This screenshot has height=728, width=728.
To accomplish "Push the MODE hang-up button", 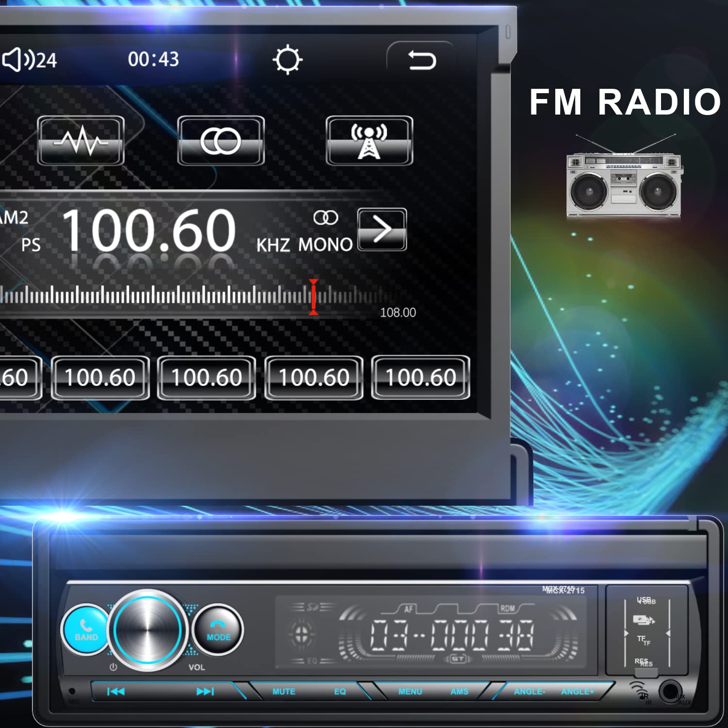I will pyautogui.click(x=218, y=629).
